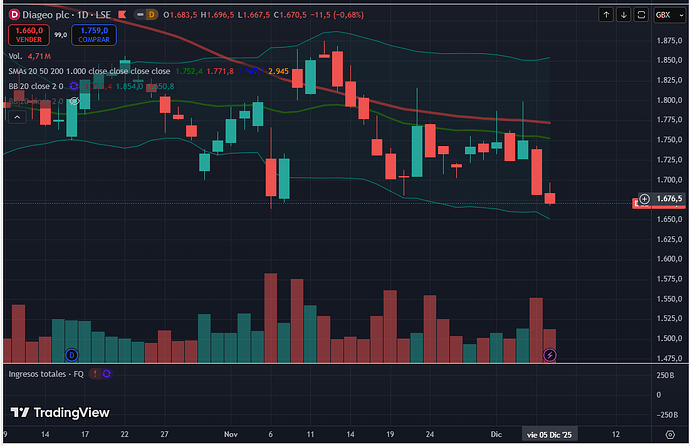Click the TradingView logo

coord(62,412)
